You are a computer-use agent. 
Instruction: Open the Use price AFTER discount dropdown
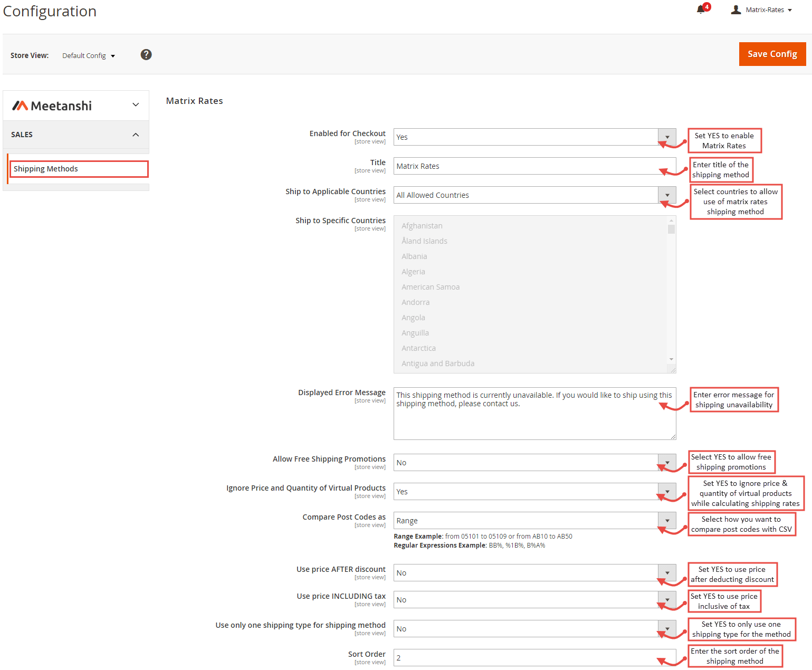534,573
